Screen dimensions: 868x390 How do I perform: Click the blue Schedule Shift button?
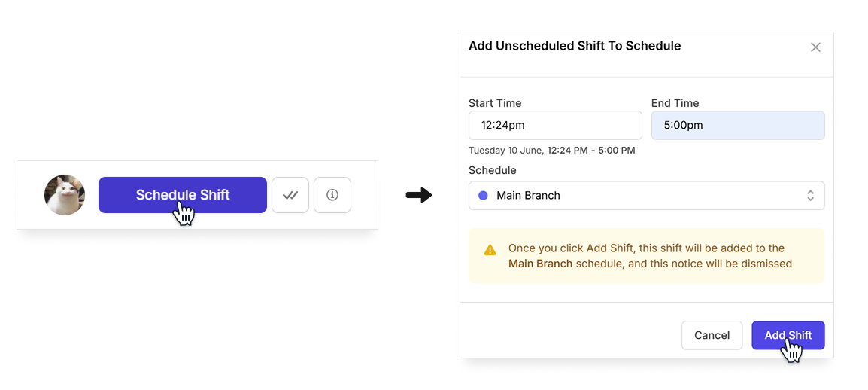point(183,195)
